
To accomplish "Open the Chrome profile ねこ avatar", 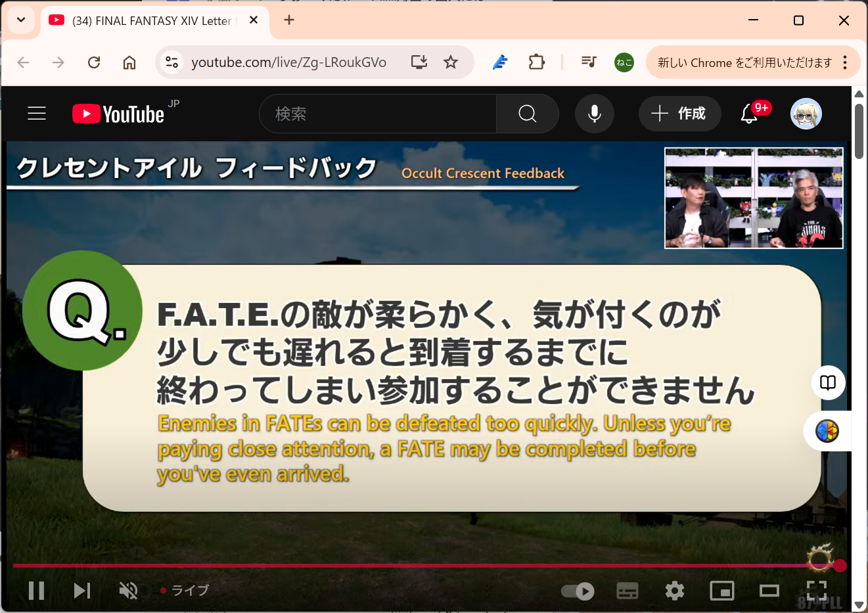I will click(x=624, y=62).
